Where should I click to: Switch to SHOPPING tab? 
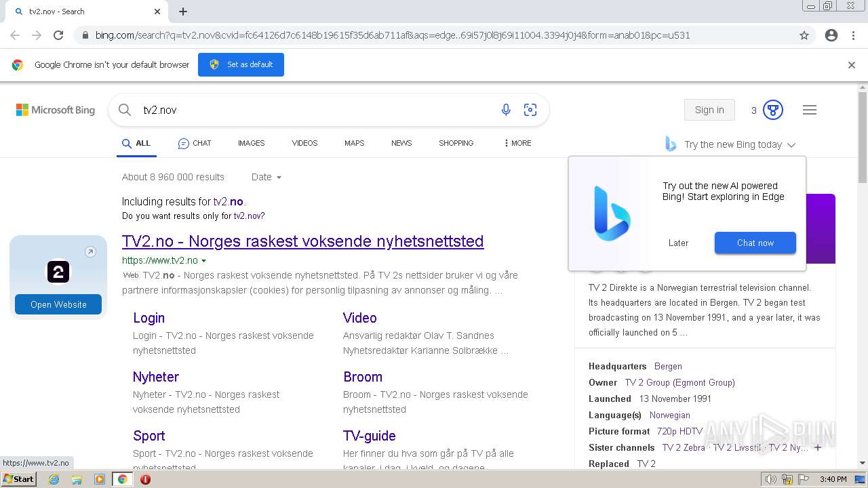pos(456,144)
